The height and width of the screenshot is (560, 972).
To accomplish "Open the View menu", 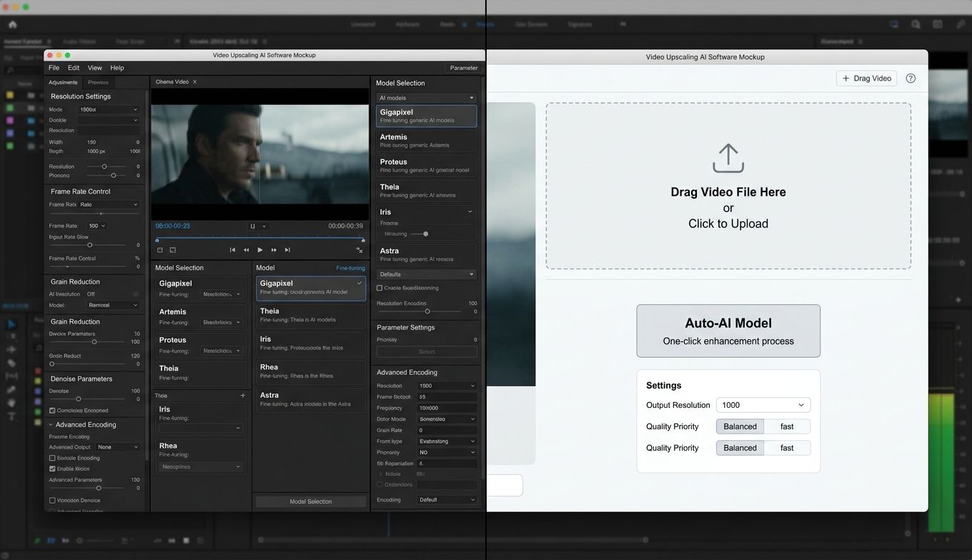I will [x=95, y=68].
